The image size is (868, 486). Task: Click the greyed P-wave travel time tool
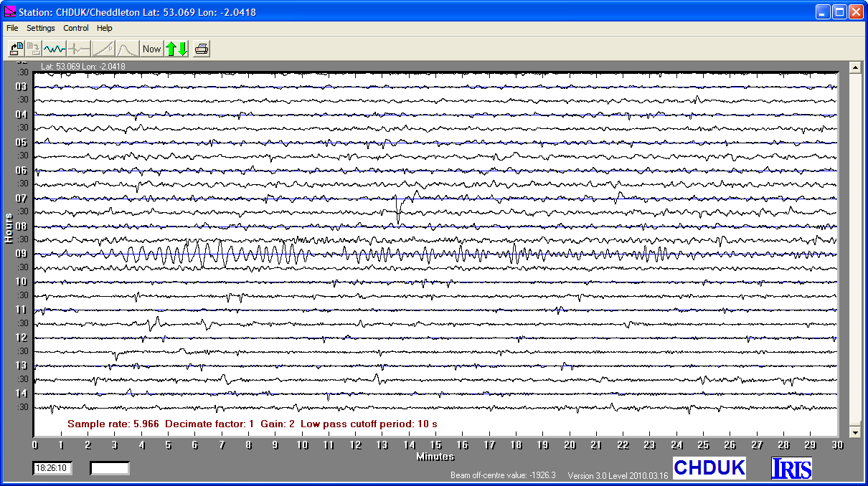coord(103,49)
